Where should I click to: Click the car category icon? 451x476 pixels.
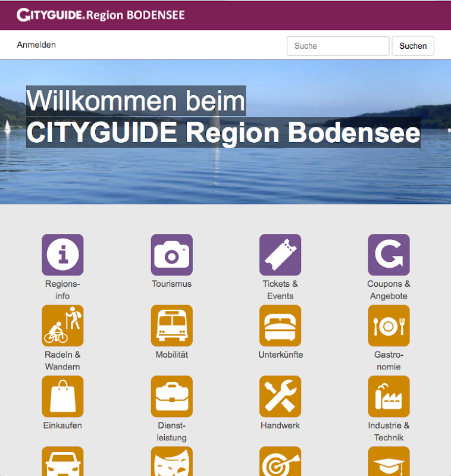[x=62, y=462]
